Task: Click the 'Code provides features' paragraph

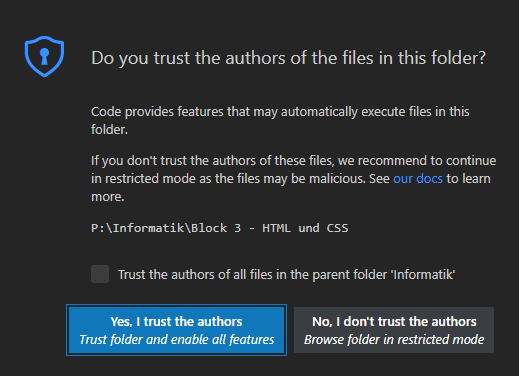Action: 280,120
